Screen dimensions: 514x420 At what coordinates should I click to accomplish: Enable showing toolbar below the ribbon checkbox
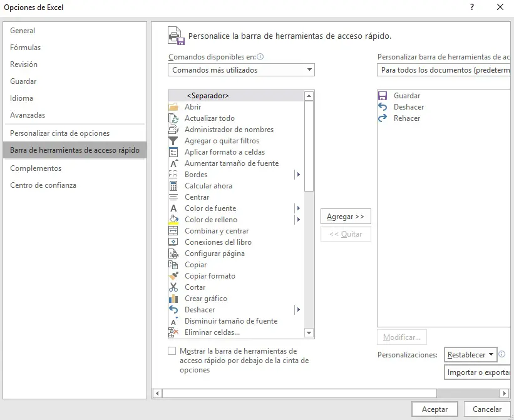coord(172,351)
